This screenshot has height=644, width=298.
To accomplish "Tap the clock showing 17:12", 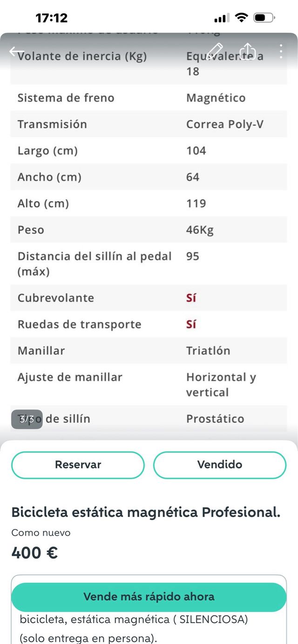I will [x=51, y=17].
